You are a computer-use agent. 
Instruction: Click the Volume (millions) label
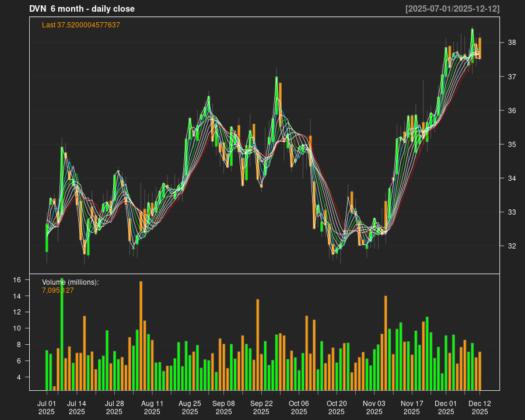pyautogui.click(x=71, y=282)
